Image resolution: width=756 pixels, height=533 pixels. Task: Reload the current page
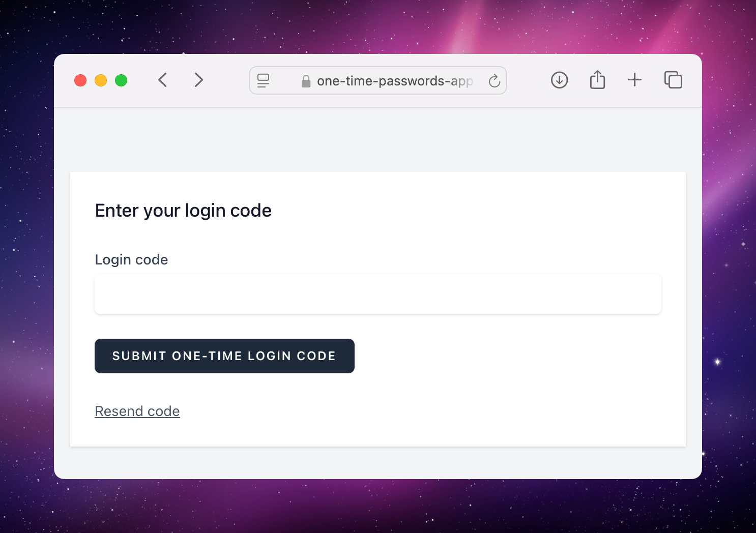coord(494,81)
